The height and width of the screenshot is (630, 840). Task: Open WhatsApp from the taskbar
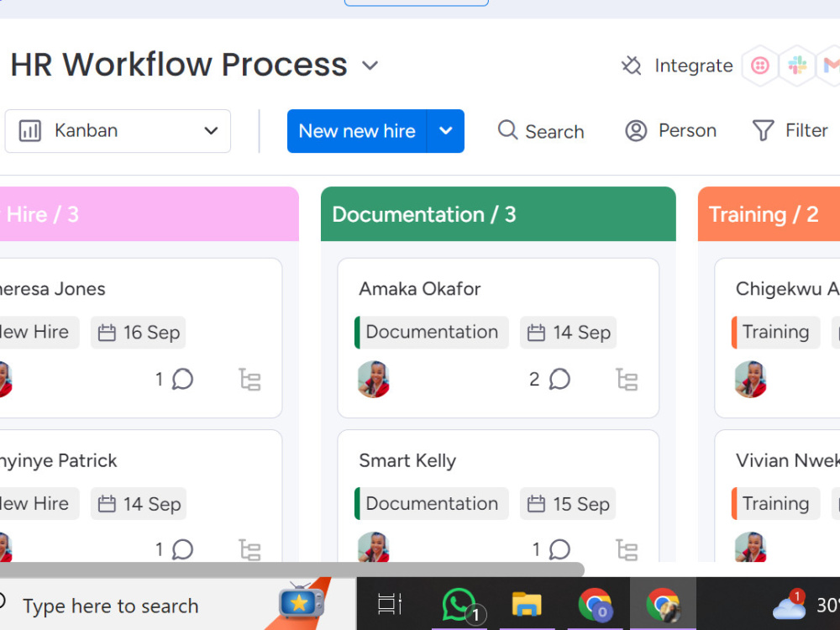459,603
